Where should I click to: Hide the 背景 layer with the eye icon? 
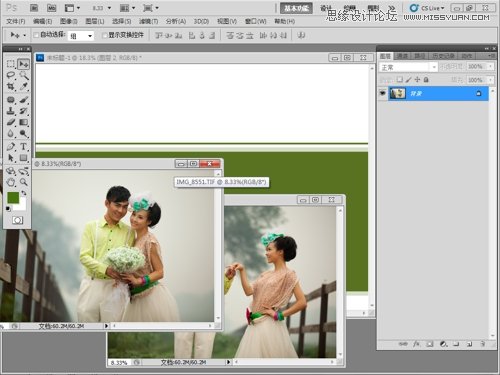[x=383, y=94]
